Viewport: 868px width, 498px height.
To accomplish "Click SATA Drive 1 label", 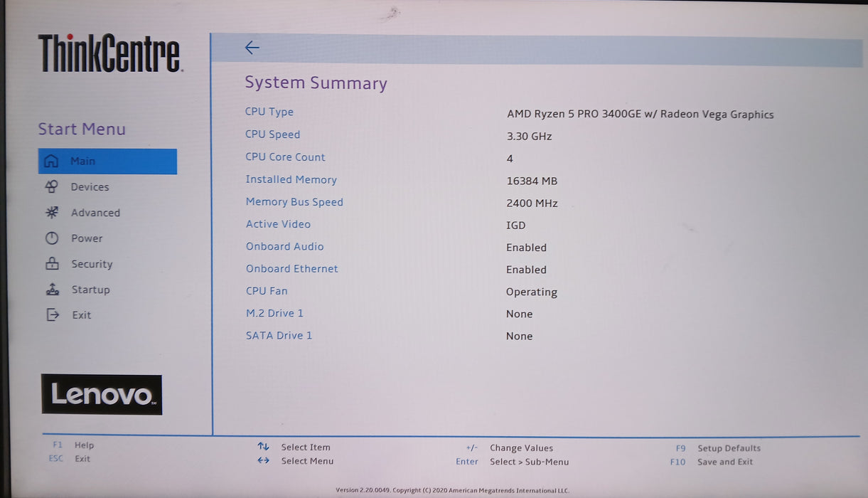I will coord(279,335).
